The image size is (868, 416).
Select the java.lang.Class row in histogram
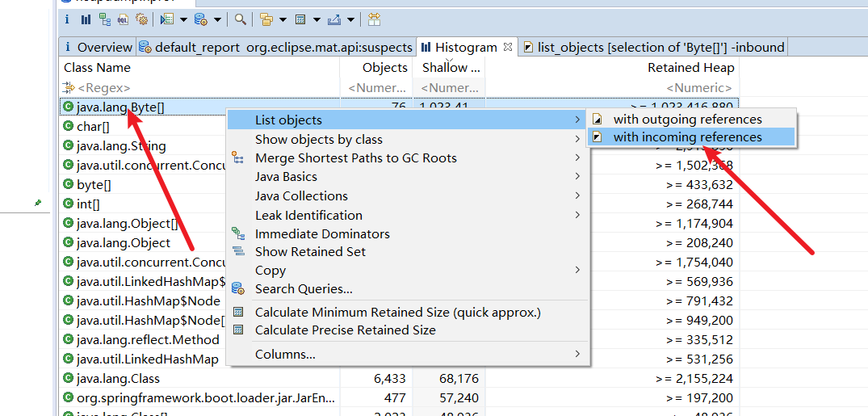(118, 379)
